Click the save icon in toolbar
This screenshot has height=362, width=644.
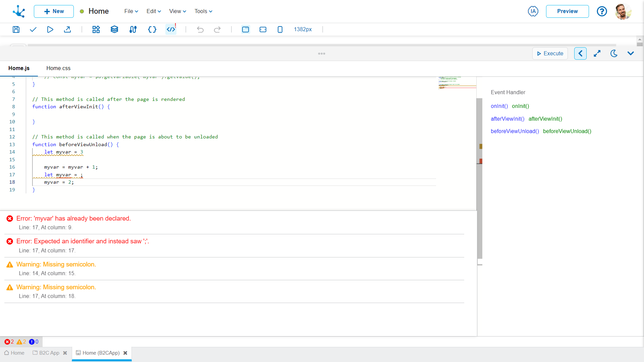click(16, 29)
